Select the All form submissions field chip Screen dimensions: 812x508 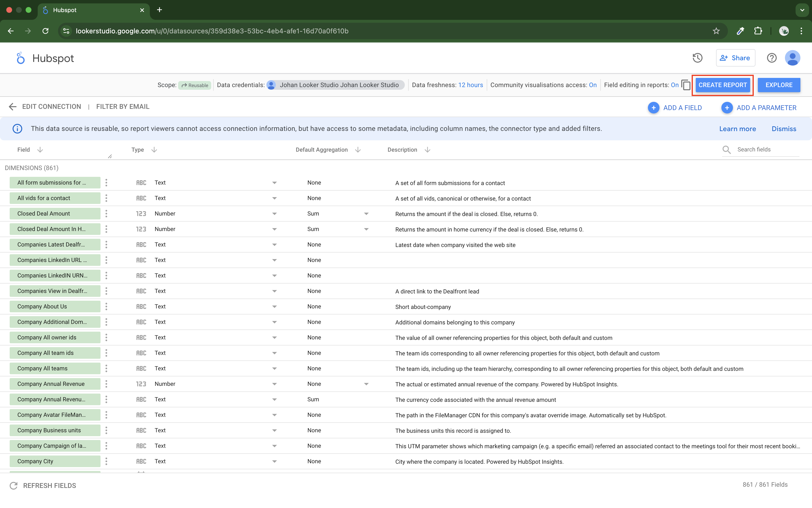click(x=55, y=183)
